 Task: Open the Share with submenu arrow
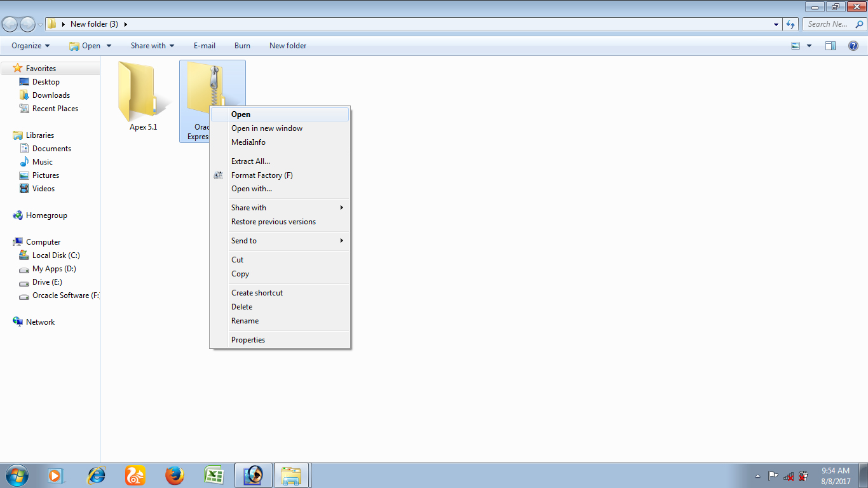(341, 207)
